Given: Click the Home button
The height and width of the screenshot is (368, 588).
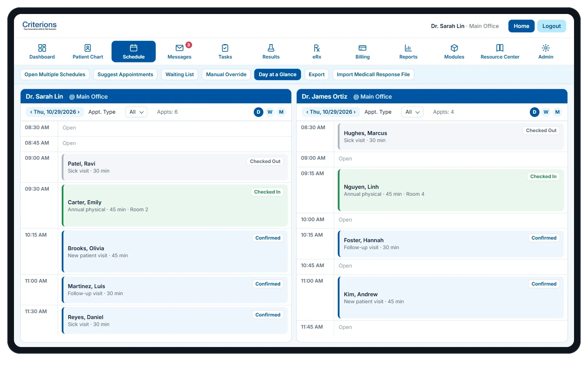Looking at the screenshot, I should (x=521, y=26).
